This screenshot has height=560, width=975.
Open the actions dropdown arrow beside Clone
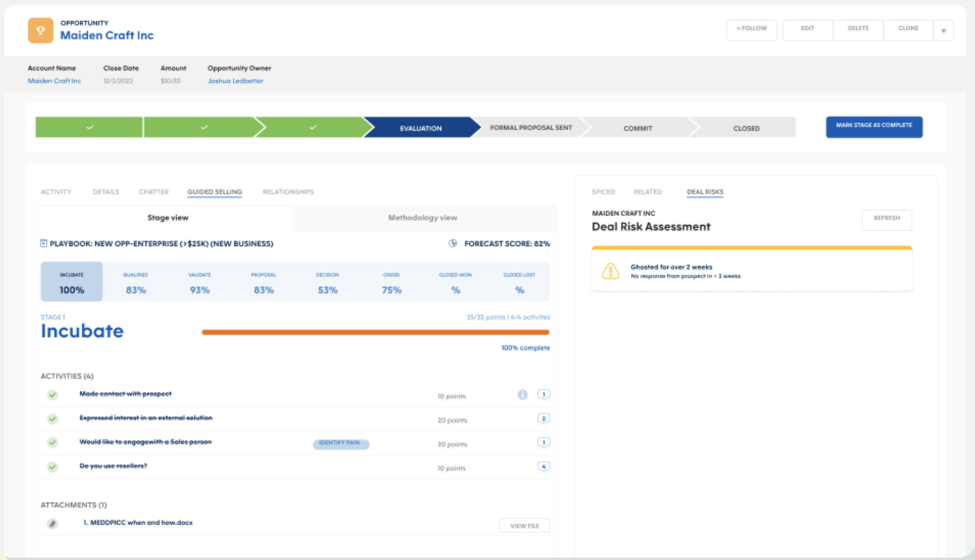tap(943, 30)
